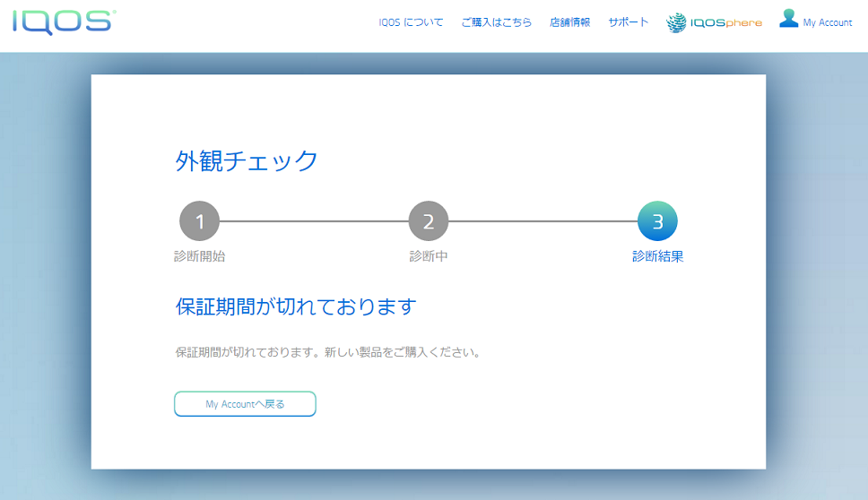
Task: Go to 店舗情報 page
Action: pos(569,22)
